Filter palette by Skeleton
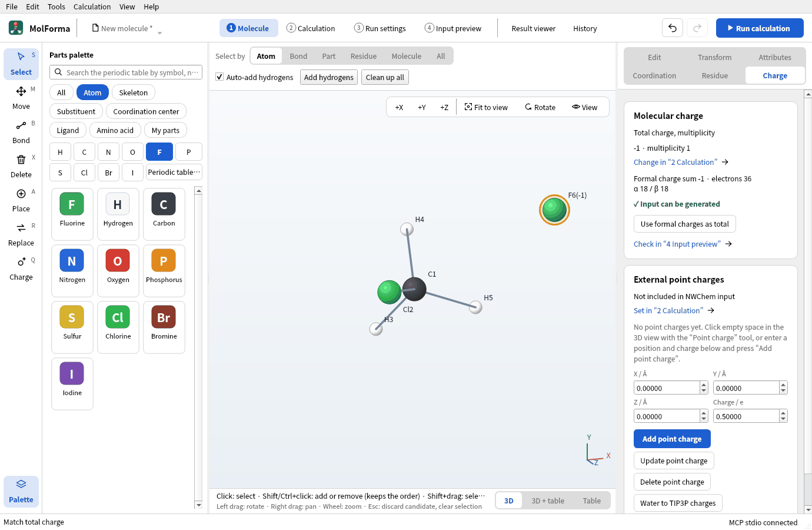 pos(134,92)
